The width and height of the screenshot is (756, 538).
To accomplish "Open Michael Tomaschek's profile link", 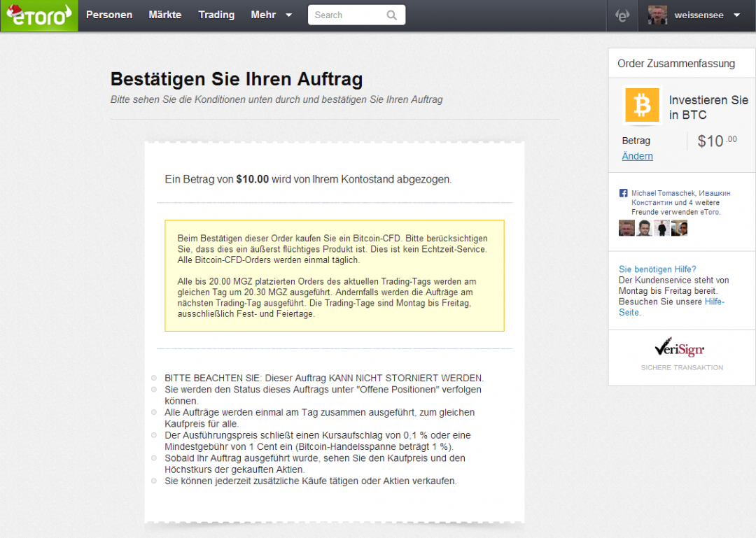I will tap(664, 193).
